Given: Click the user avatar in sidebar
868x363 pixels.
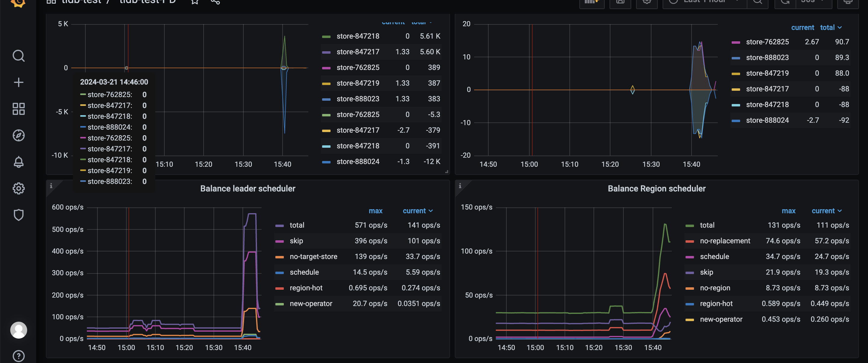Looking at the screenshot, I should (x=18, y=330).
